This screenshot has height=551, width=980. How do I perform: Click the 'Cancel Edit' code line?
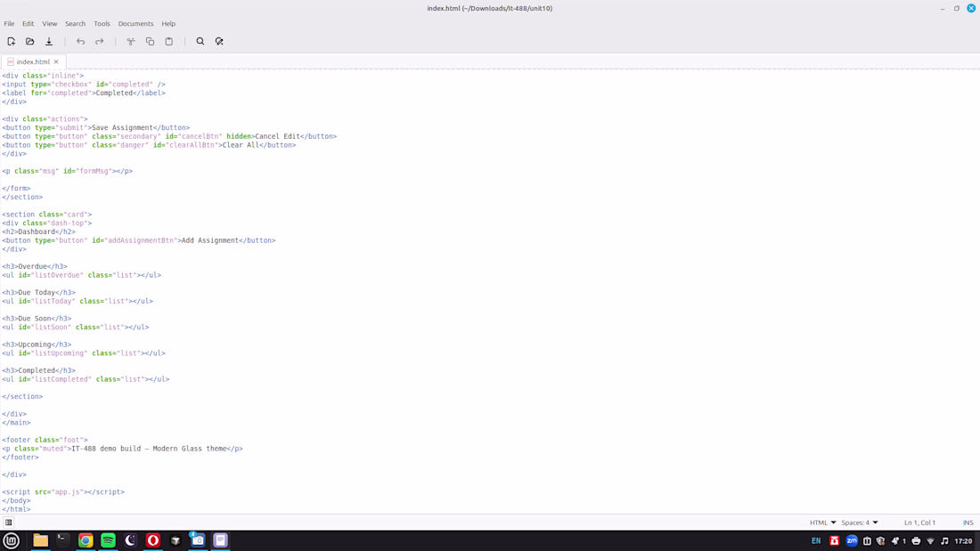[x=169, y=136]
